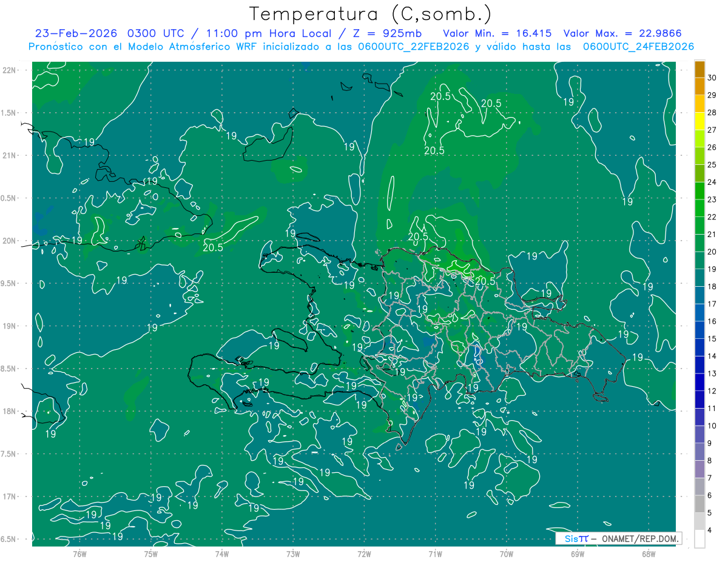The width and height of the screenshot is (728, 562).
Task: Click the 76W longitude axis label
Action: (79, 554)
